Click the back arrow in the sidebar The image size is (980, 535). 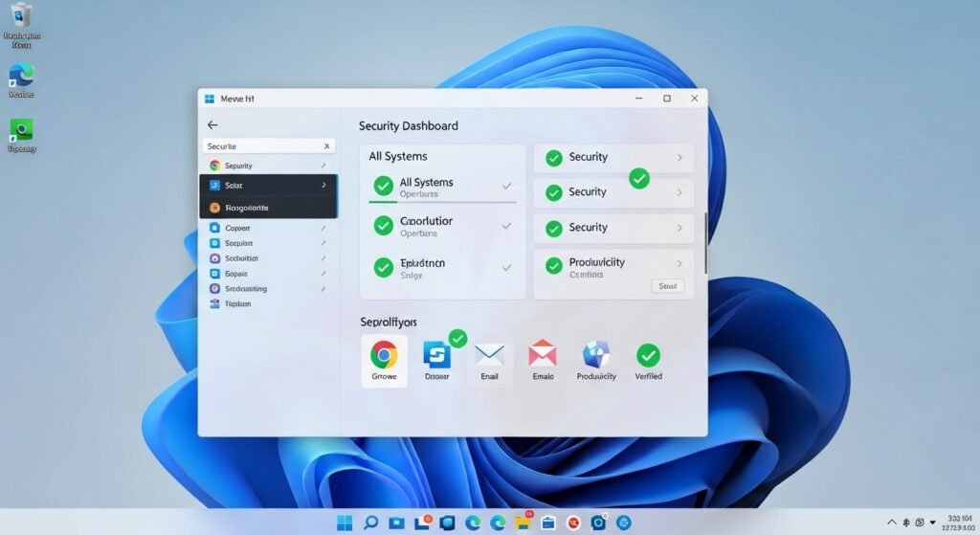212,124
